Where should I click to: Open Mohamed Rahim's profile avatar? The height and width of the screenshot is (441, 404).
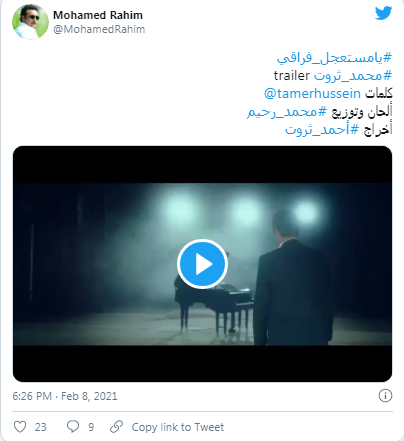click(30, 22)
